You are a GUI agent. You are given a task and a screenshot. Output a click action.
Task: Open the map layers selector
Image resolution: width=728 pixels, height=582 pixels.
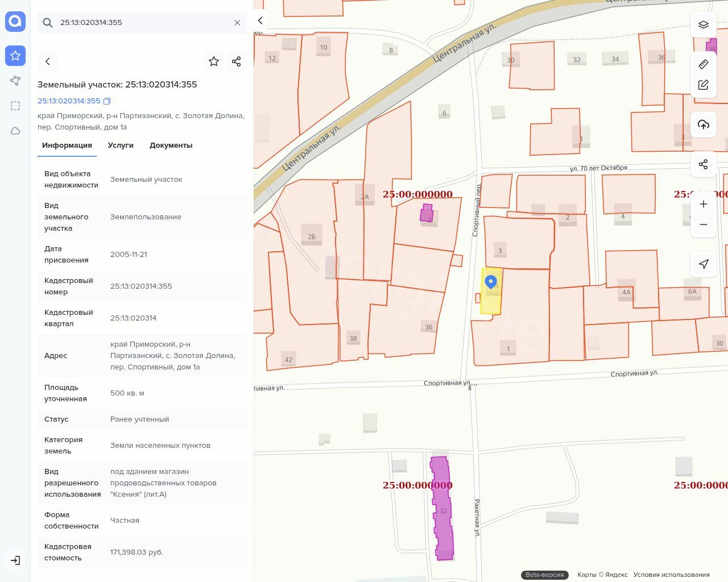(704, 24)
